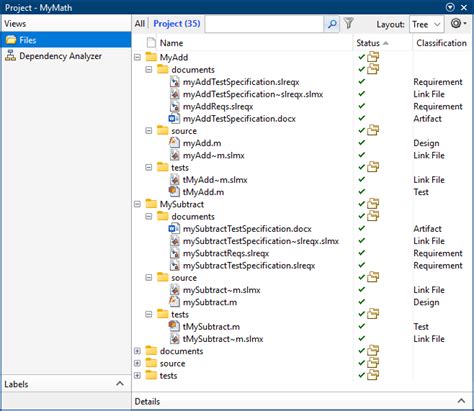Switch to the All files tab
This screenshot has width=474, height=411.
click(x=140, y=24)
